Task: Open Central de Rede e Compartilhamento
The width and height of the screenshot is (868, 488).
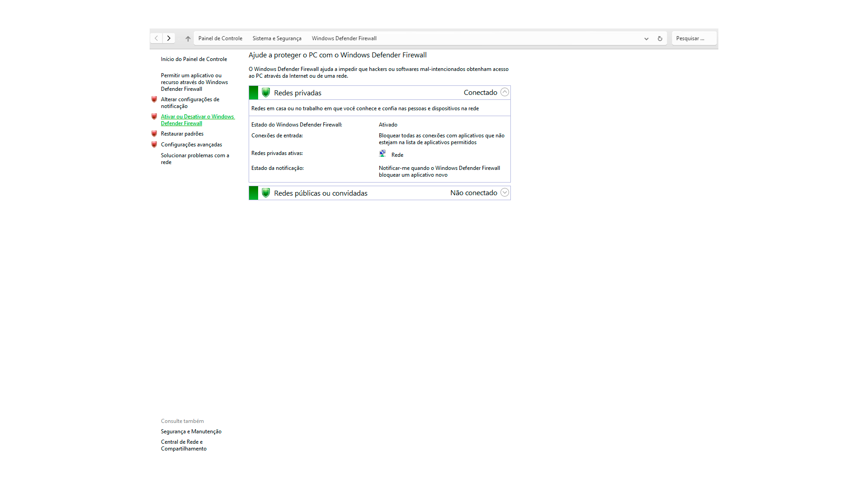Action: [x=184, y=445]
